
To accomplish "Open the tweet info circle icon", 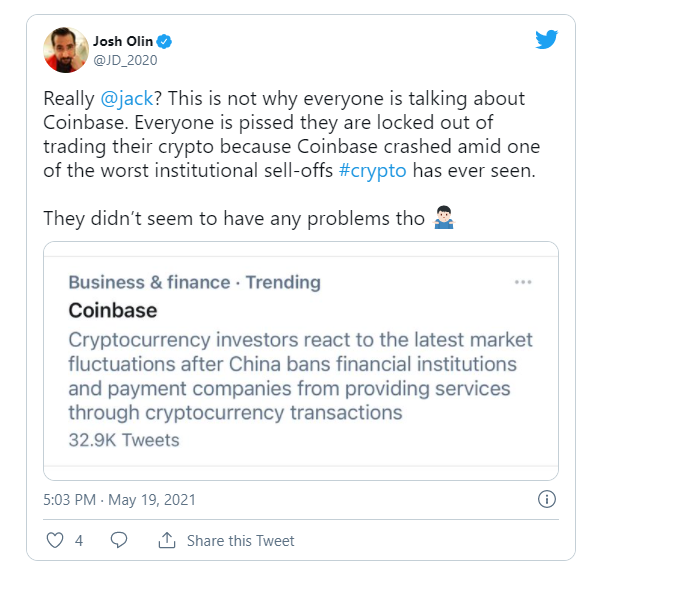I will tap(546, 499).
